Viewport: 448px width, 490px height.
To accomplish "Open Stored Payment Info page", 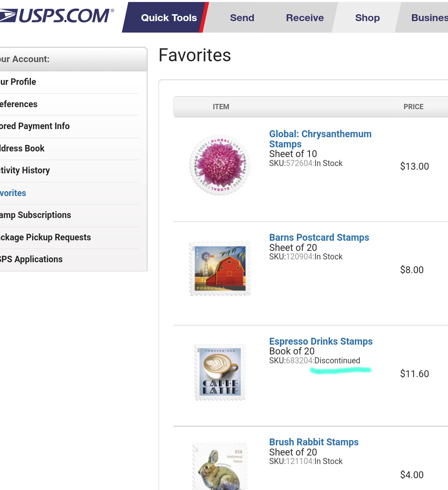I will (x=35, y=126).
